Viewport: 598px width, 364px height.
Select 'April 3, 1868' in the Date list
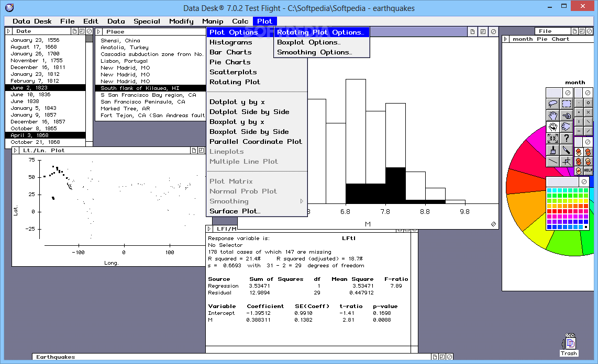pyautogui.click(x=45, y=135)
